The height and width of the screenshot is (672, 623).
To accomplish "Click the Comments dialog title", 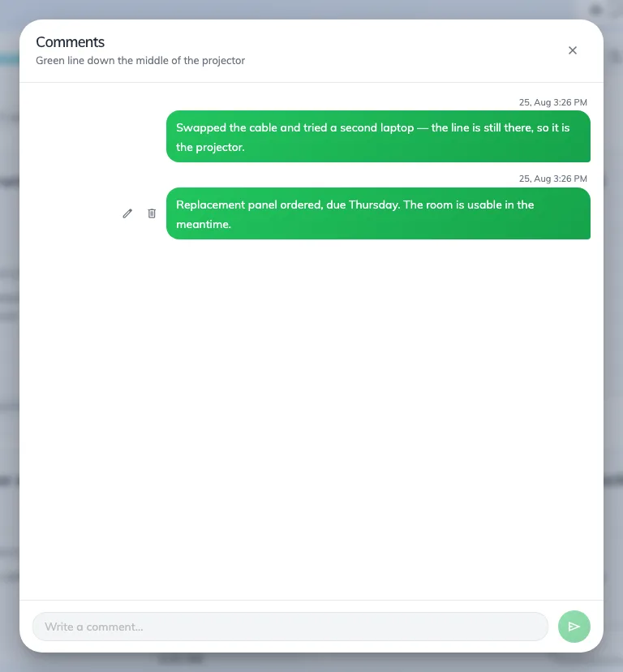I will point(71,42).
